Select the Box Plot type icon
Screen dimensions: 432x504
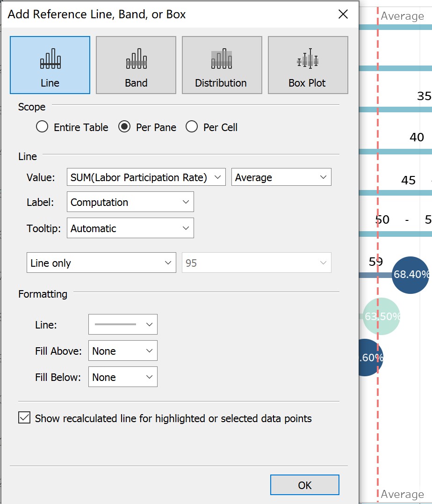[x=308, y=65]
